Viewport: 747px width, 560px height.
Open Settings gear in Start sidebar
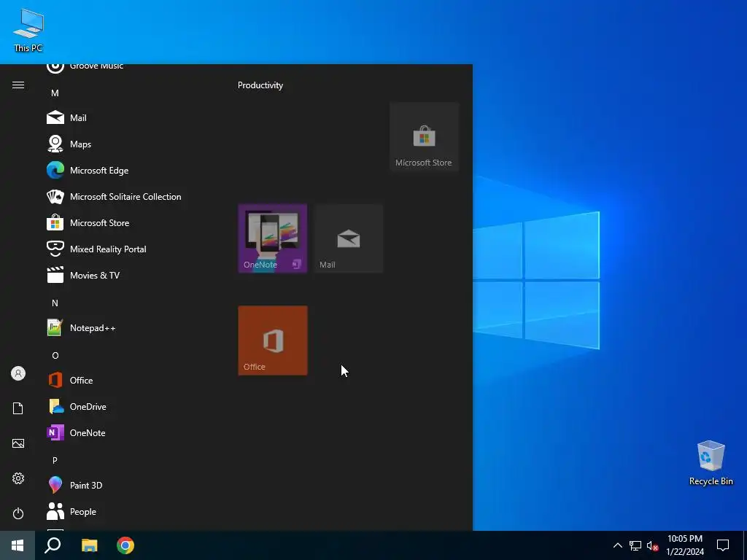[x=18, y=478]
